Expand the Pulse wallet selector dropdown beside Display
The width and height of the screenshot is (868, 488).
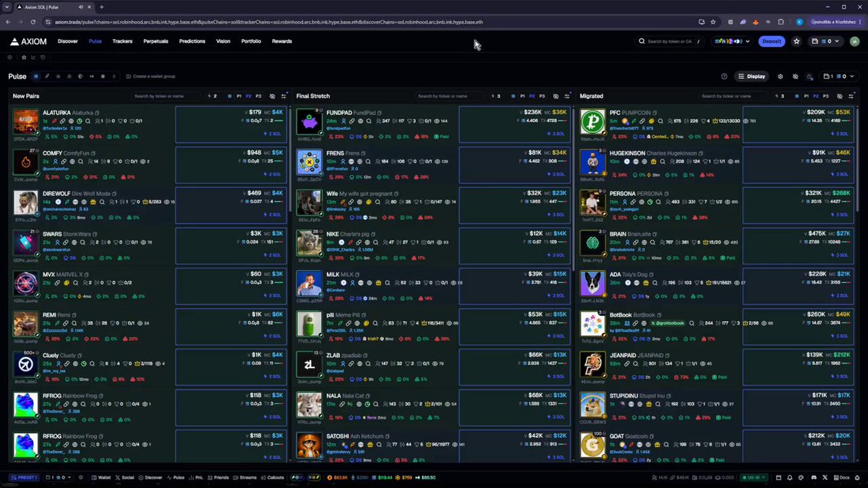[x=839, y=76]
